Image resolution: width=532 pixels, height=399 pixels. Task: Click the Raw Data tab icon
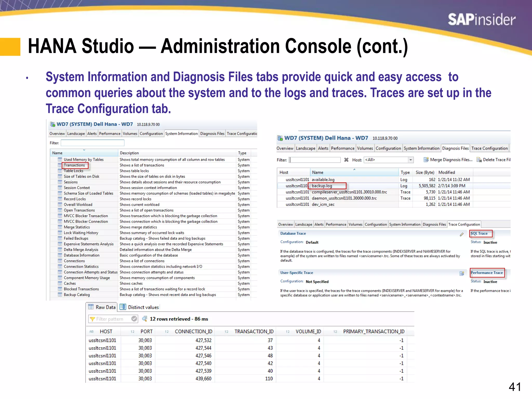[91, 307]
